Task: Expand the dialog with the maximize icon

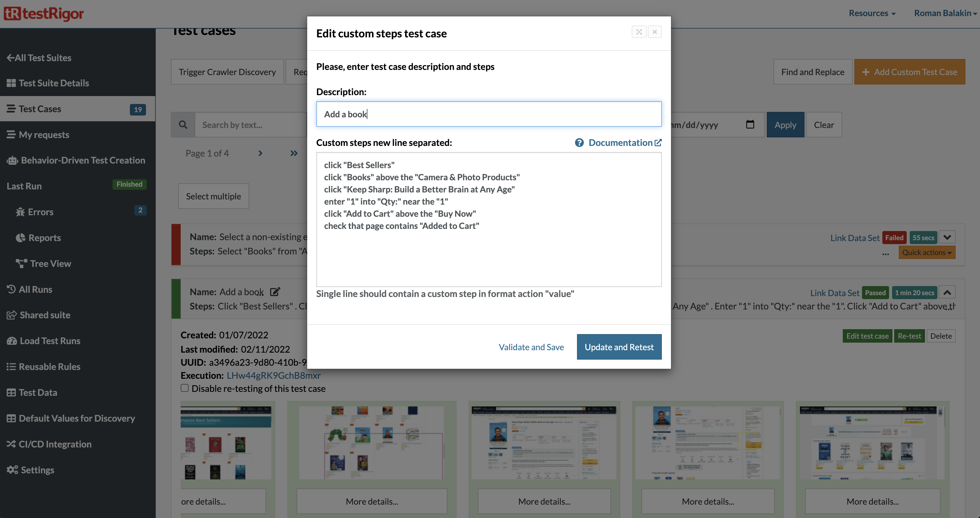Action: [x=639, y=32]
